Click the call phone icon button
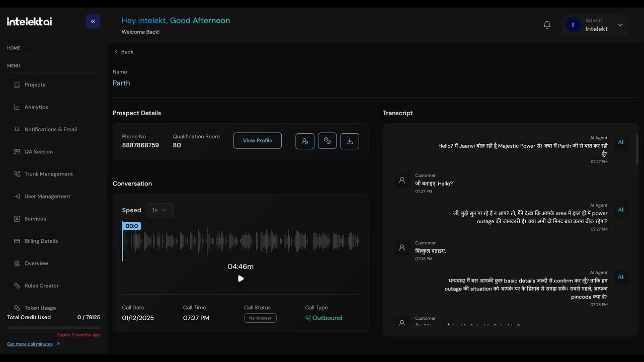Image resolution: width=644 pixels, height=362 pixels. click(328, 141)
